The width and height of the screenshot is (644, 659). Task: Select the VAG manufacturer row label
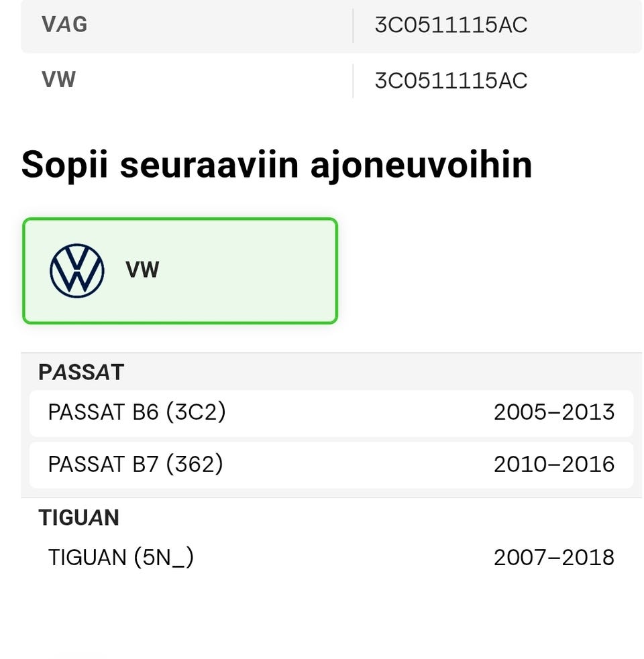click(x=64, y=24)
